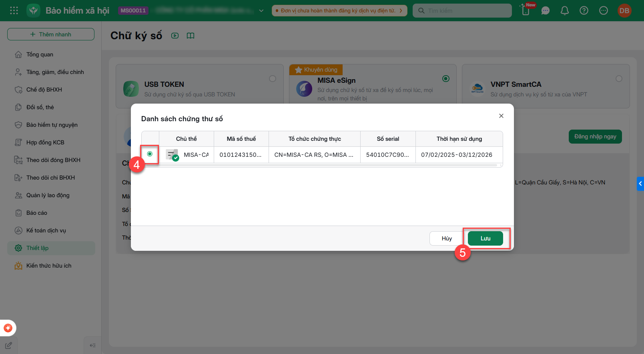Click the MS00011 unit code badge
Viewport: 644px width, 354px height.
coord(133,10)
